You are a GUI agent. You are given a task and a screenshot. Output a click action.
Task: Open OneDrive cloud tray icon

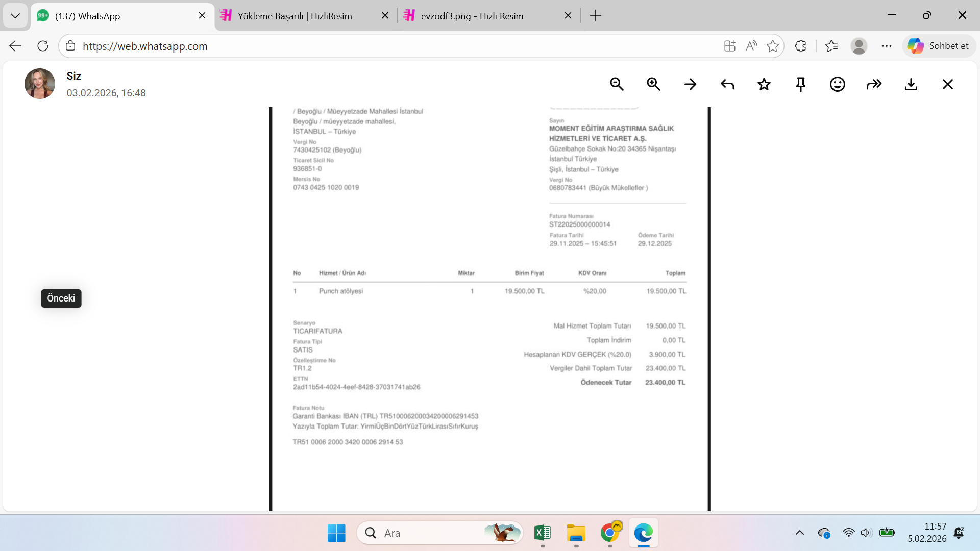point(824,533)
